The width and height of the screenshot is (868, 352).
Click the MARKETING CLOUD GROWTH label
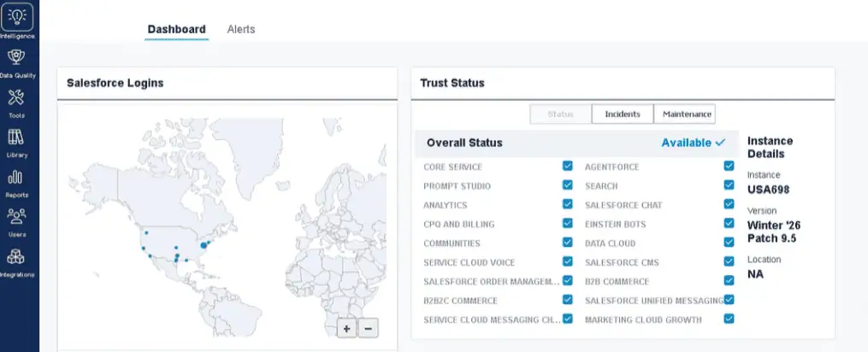point(643,320)
